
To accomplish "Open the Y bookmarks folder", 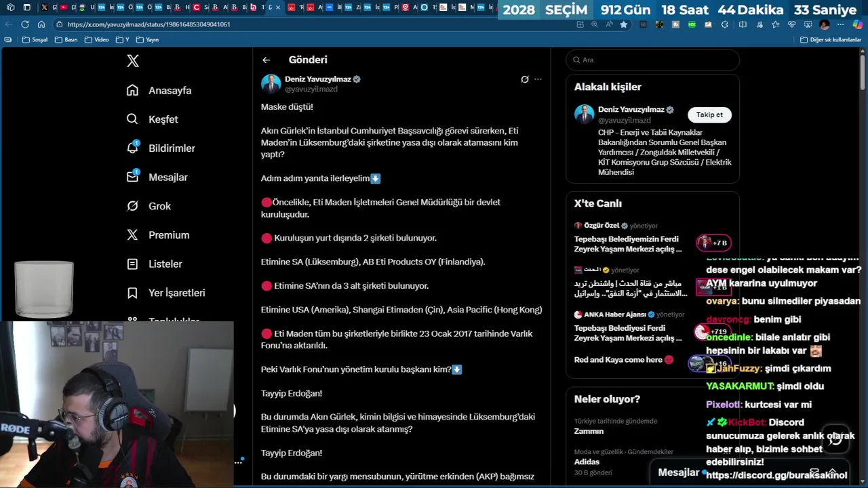I will click(122, 40).
